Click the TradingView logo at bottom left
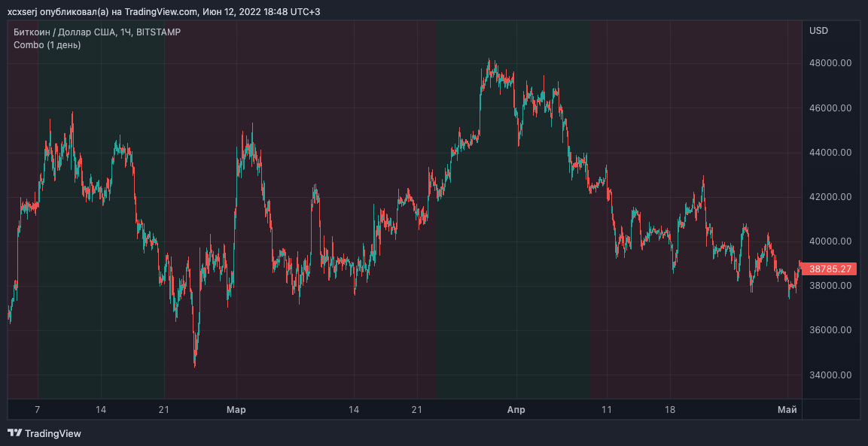Image resolution: width=868 pixels, height=446 pixels. [x=44, y=433]
